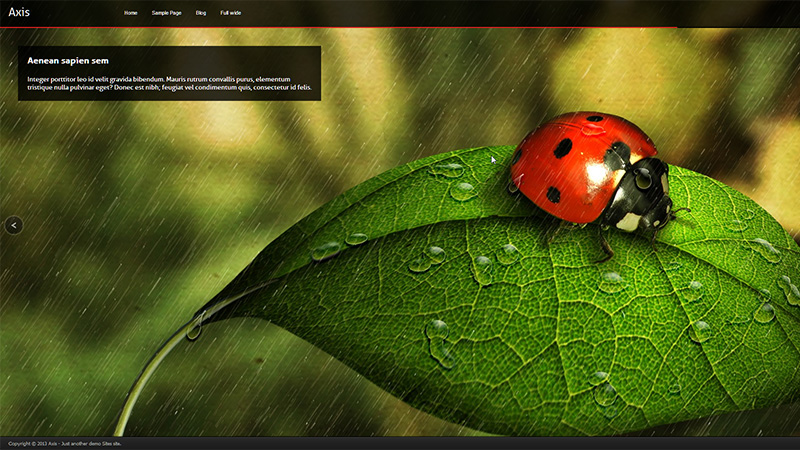Image resolution: width=800 pixels, height=450 pixels.
Task: Click the Axis site logo
Action: coord(20,12)
